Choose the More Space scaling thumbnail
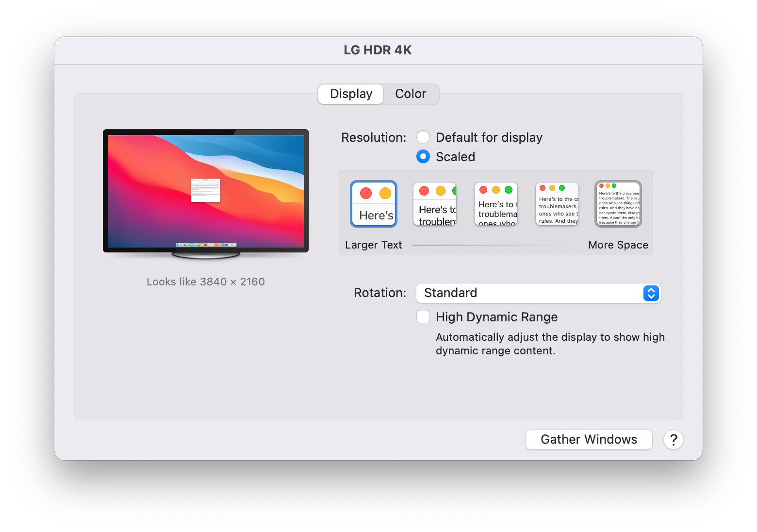This screenshot has height=532, width=757. coord(618,204)
